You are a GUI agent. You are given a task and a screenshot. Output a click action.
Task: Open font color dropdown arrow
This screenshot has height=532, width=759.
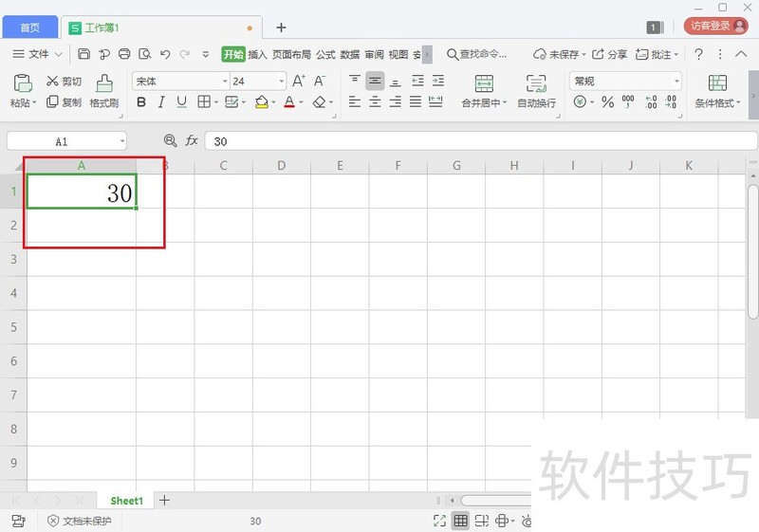pyautogui.click(x=301, y=102)
